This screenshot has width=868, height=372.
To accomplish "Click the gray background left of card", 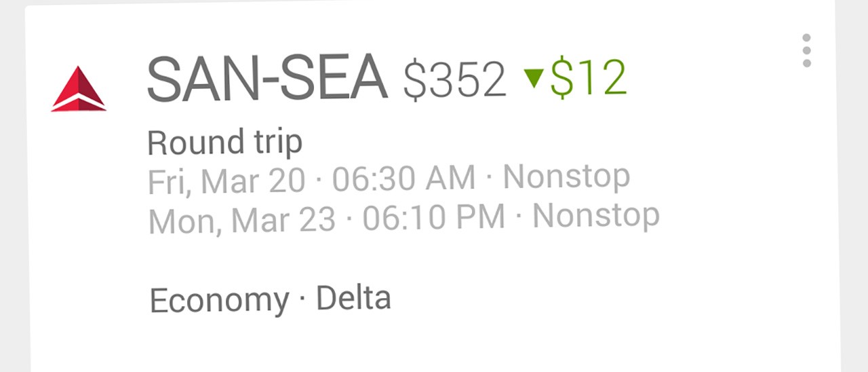I will click(x=12, y=204).
